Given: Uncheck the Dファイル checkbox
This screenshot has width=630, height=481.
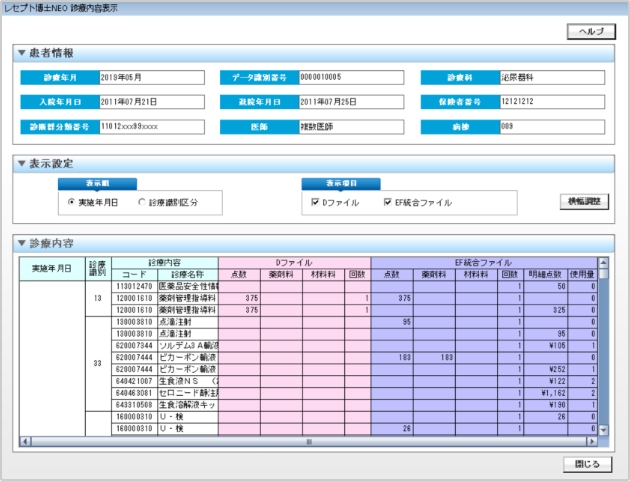Looking at the screenshot, I should 314,202.
